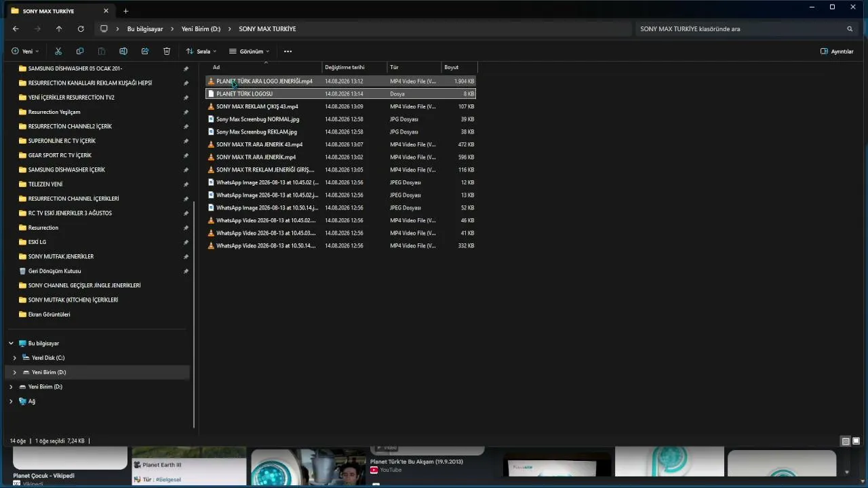868x488 pixels.
Task: Open the Yeni (new) dropdown
Action: [x=25, y=52]
